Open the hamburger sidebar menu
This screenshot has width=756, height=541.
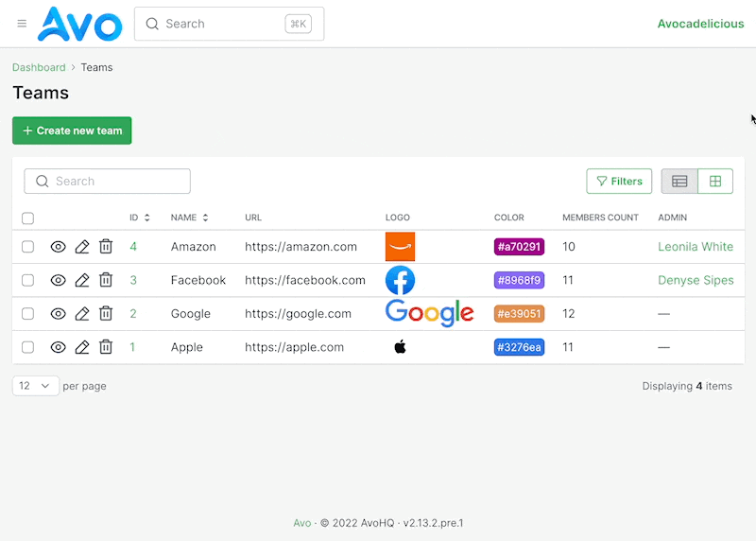(22, 24)
